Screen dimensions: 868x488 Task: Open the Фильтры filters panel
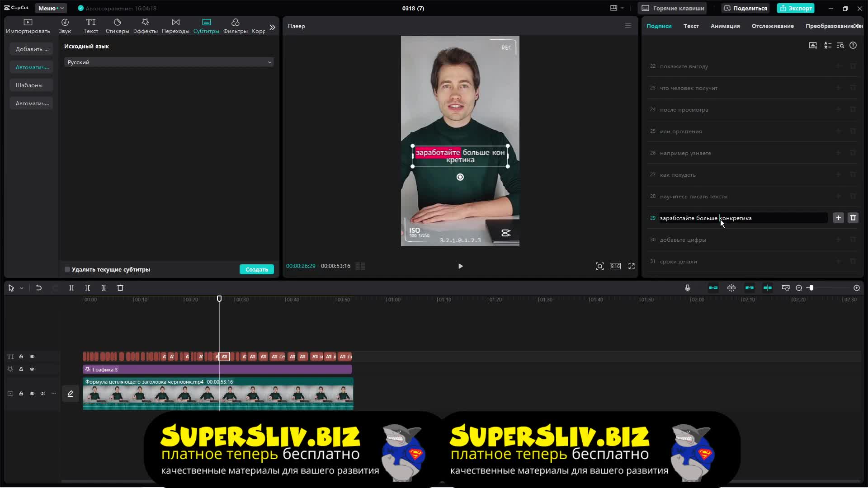click(235, 26)
